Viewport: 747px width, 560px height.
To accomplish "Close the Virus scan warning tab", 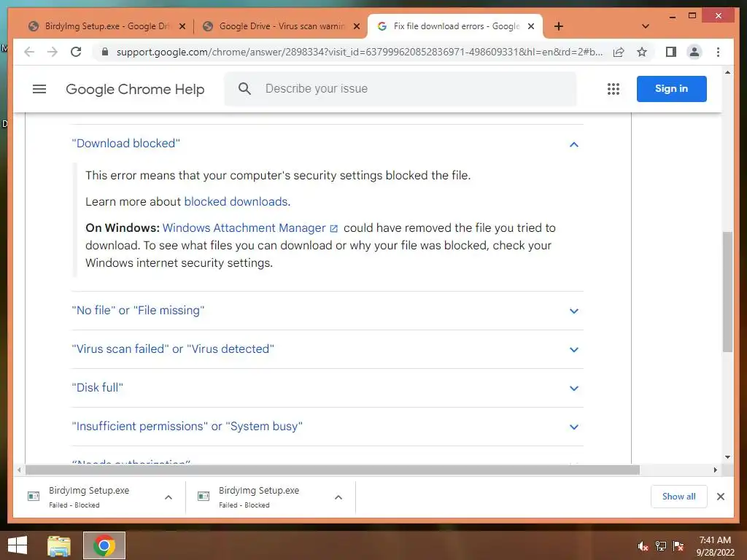I will coord(356,26).
